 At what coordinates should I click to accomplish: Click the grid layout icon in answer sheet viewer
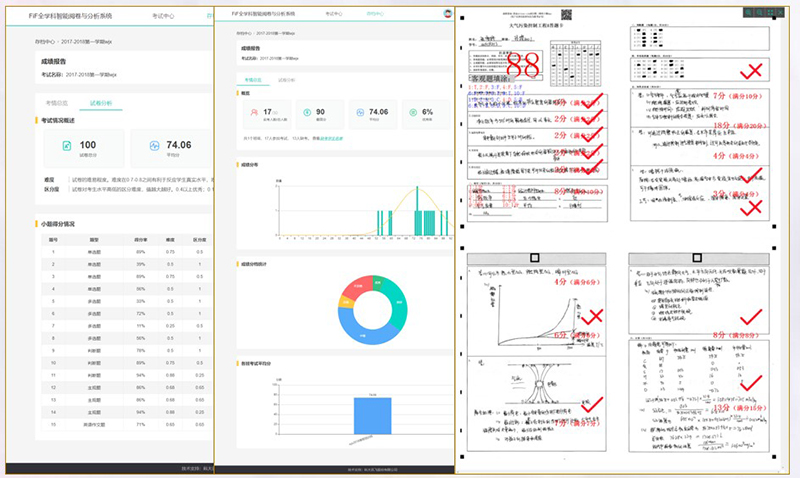(x=770, y=12)
